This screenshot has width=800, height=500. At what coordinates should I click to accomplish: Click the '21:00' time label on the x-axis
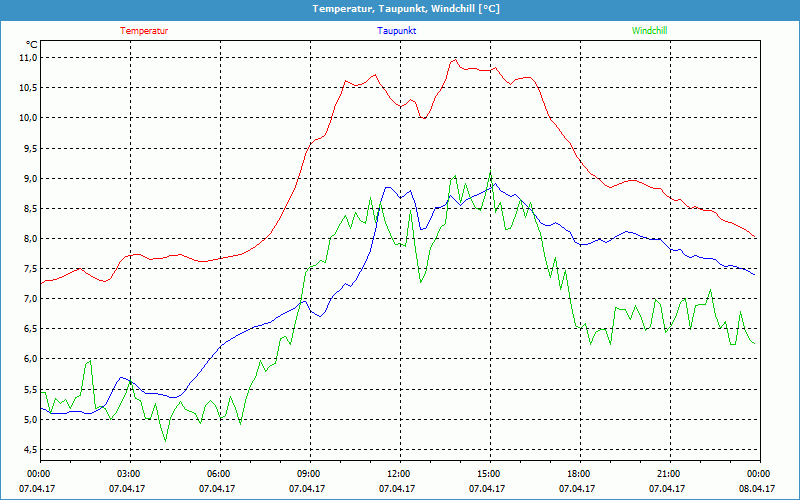tap(670, 474)
